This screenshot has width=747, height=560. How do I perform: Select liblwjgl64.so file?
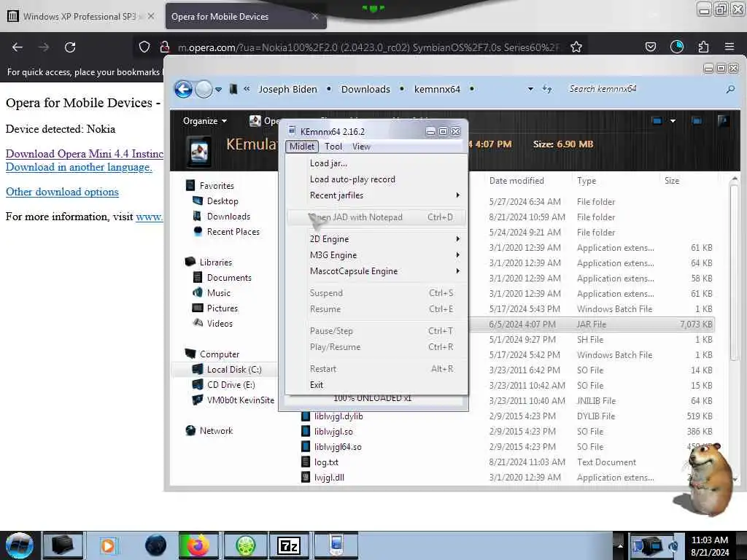click(x=337, y=447)
